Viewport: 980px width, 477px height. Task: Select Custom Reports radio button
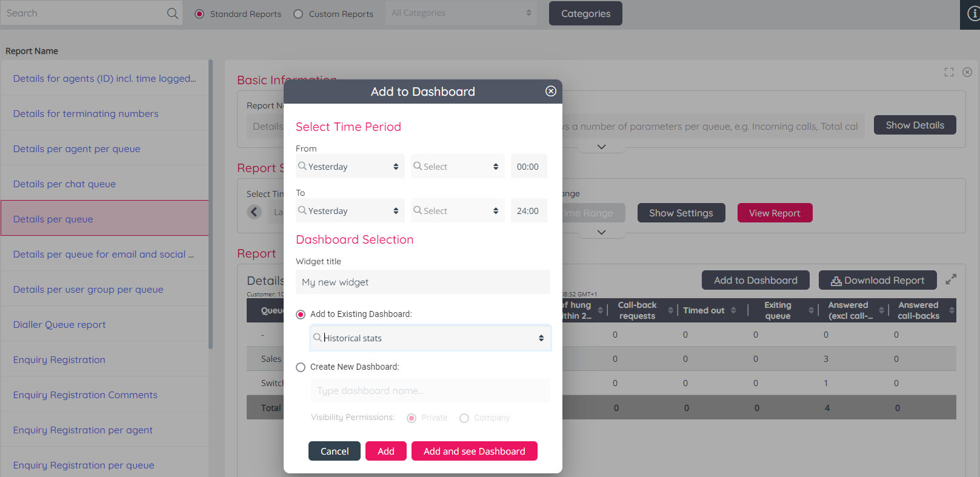click(x=298, y=14)
